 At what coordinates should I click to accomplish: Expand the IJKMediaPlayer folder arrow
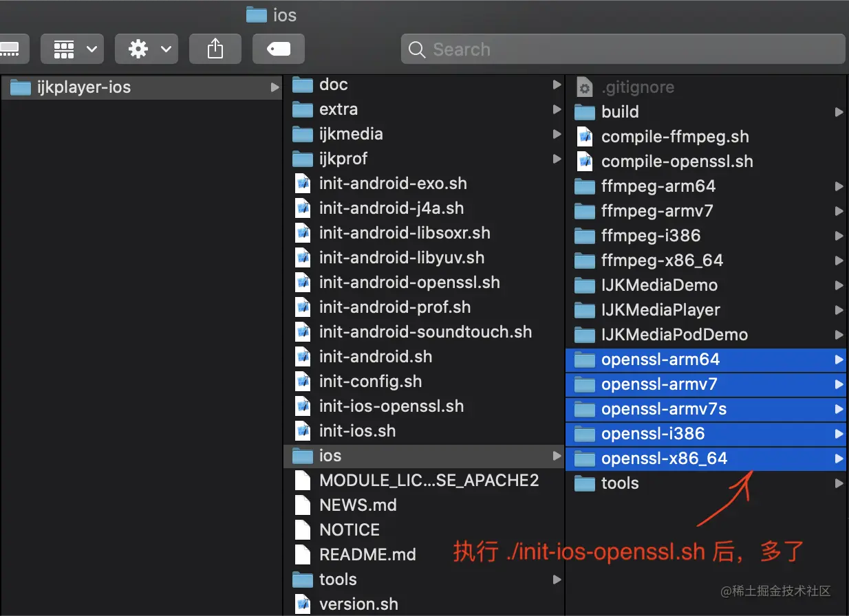pos(839,310)
